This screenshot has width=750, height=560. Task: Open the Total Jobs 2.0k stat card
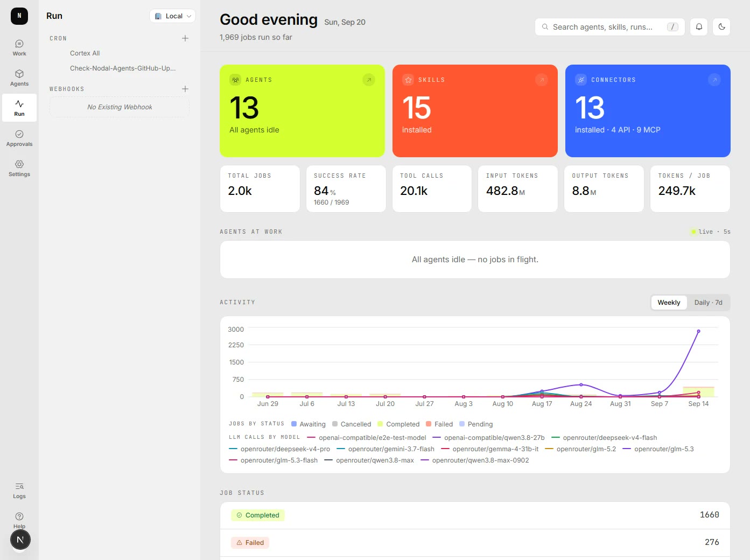click(260, 188)
